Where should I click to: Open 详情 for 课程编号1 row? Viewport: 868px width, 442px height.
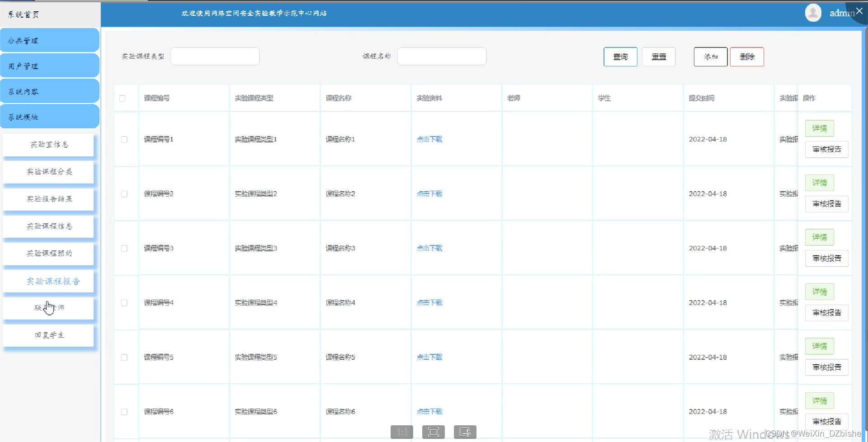820,128
